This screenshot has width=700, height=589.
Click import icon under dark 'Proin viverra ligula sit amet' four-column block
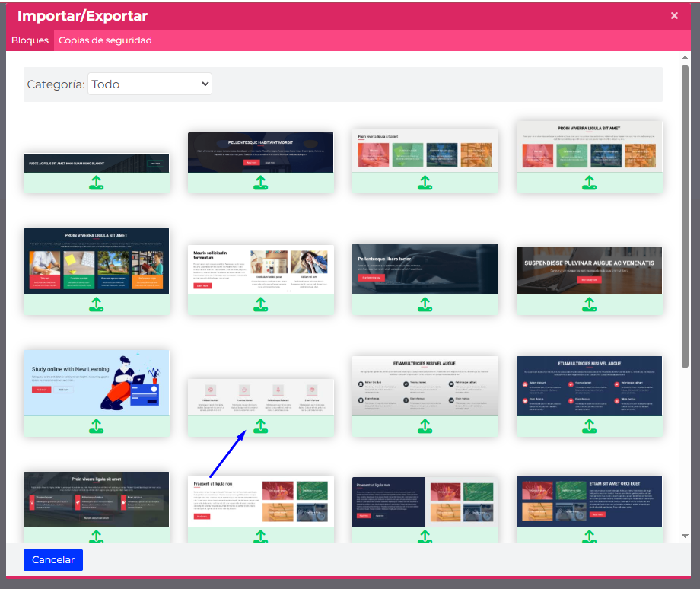click(x=96, y=304)
